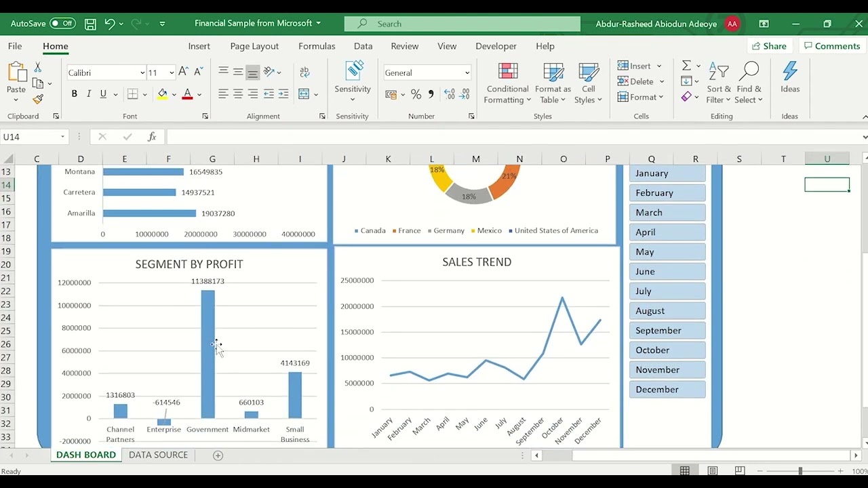Viewport: 868px width, 488px height.
Task: Toggle December slicer item
Action: click(x=667, y=390)
